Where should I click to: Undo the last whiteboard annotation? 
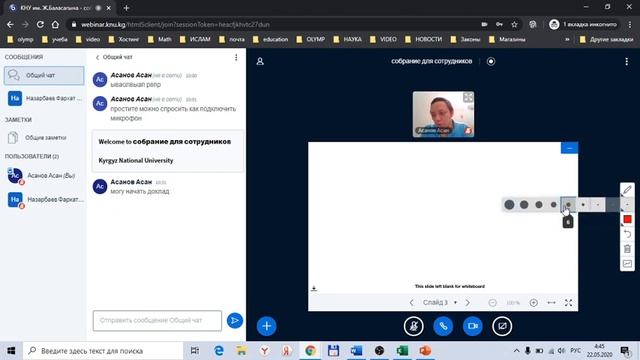pos(627,234)
